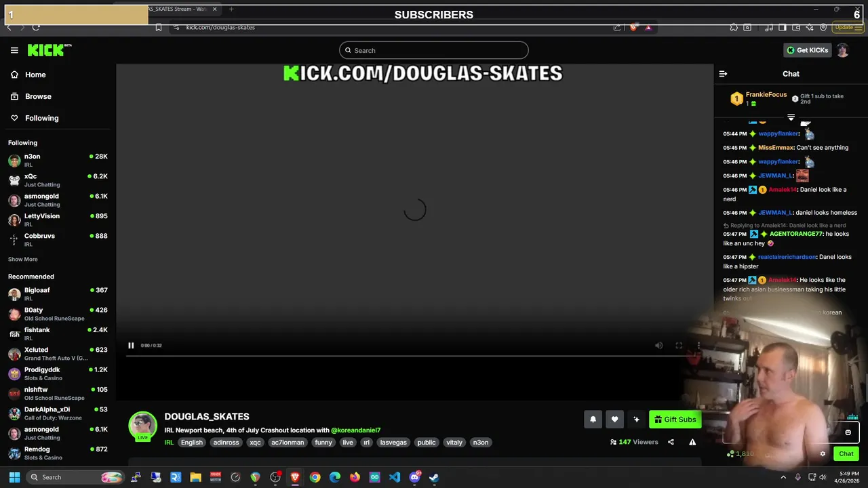Open n3on's channel in Following list
The image size is (868, 488).
pyautogui.click(x=58, y=160)
